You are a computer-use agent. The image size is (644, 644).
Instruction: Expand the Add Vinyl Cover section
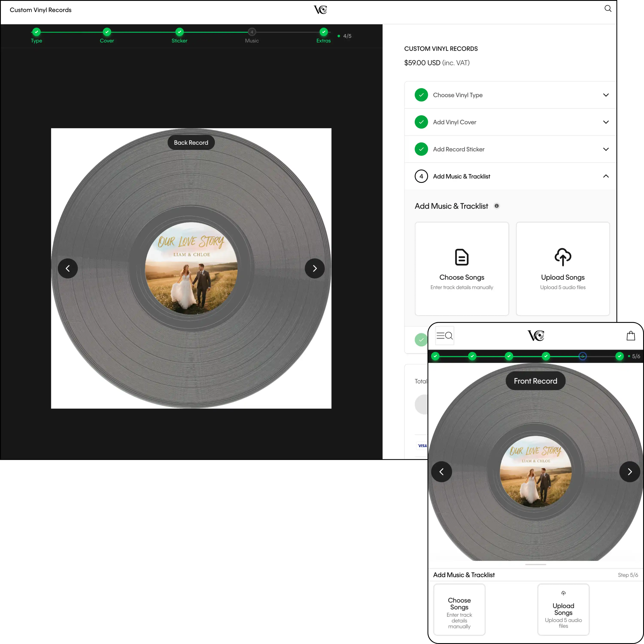606,122
